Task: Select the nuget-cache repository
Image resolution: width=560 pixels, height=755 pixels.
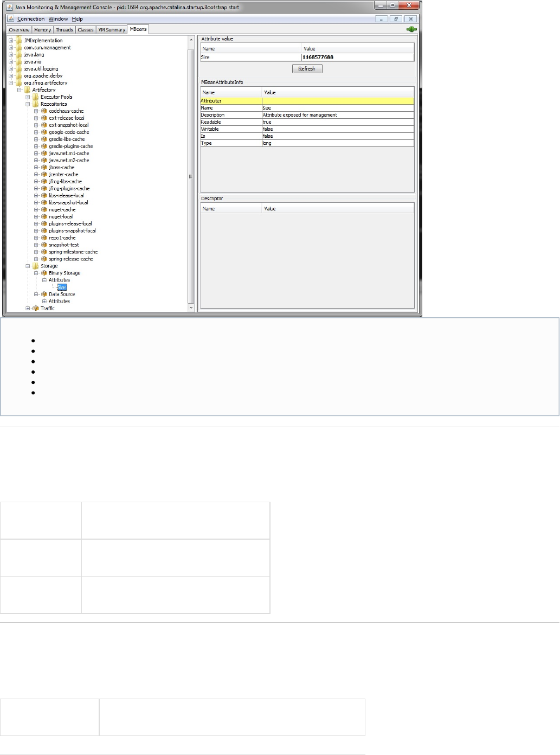Action: click(62, 209)
